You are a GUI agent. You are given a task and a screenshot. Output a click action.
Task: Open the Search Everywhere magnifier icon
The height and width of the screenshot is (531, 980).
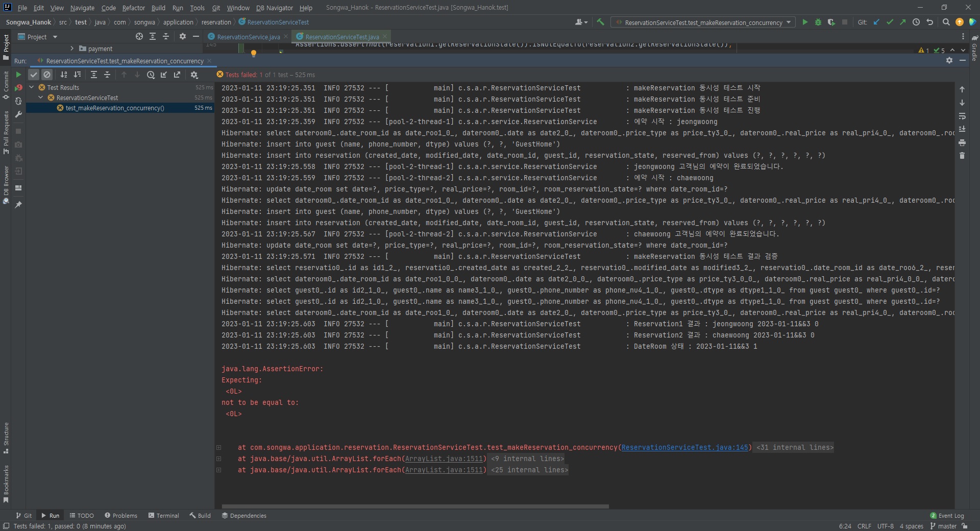(x=946, y=22)
